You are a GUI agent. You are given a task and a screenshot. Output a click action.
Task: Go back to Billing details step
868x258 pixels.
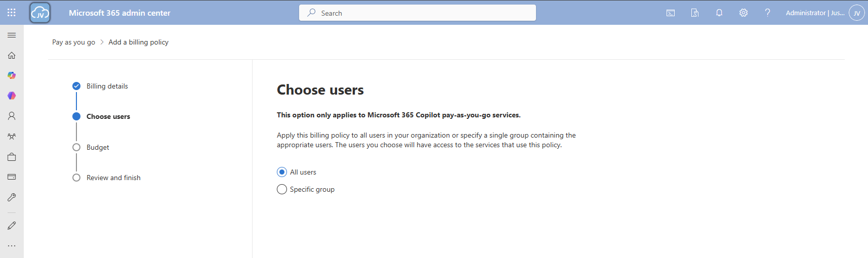(107, 86)
